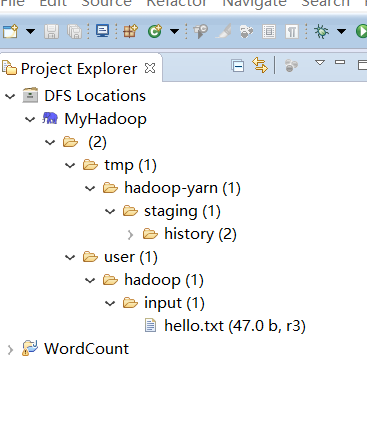367x438 pixels.
Task: Select the WordCount project
Action: click(x=86, y=349)
